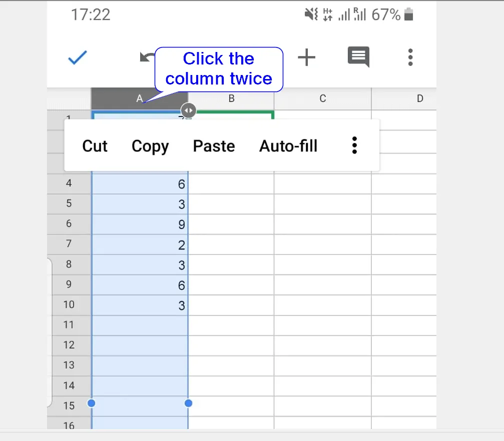Select column C header
Viewport: 504px width, 441px height.
coord(323,98)
